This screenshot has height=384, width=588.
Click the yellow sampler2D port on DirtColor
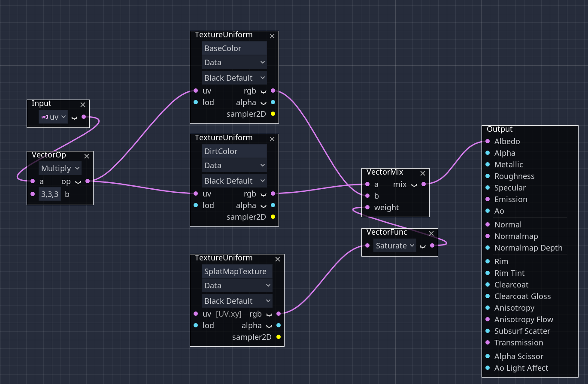pos(273,217)
